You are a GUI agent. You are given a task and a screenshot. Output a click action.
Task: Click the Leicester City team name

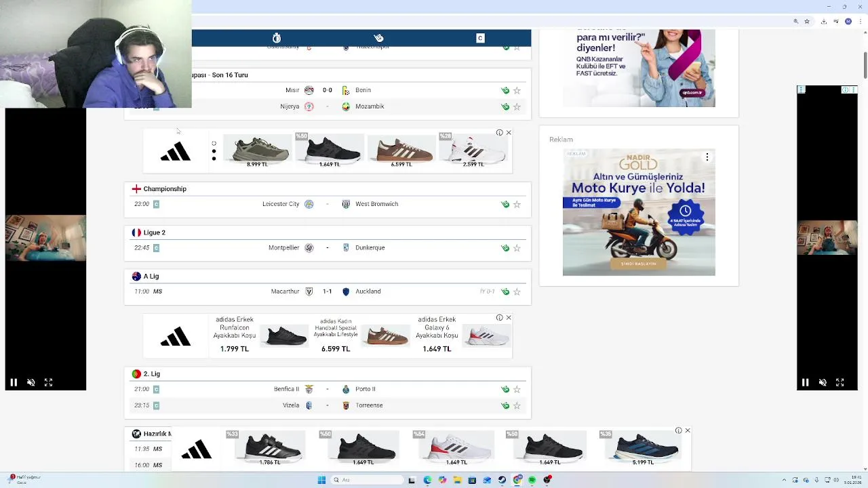click(281, 204)
